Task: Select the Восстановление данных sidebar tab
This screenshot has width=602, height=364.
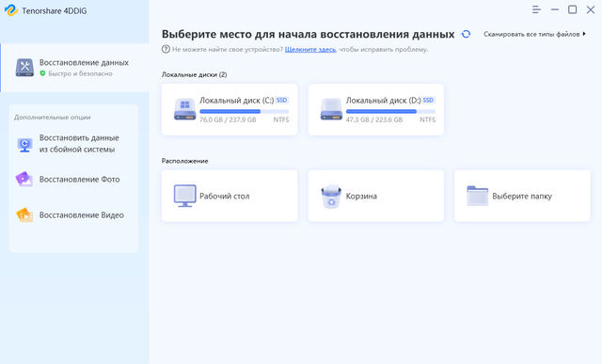Action: coord(75,68)
